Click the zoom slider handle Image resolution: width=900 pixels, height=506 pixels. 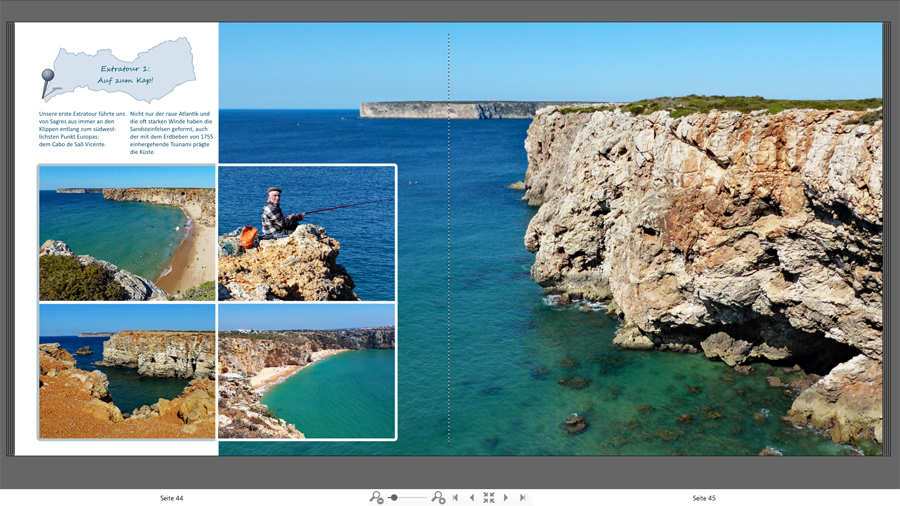click(394, 497)
